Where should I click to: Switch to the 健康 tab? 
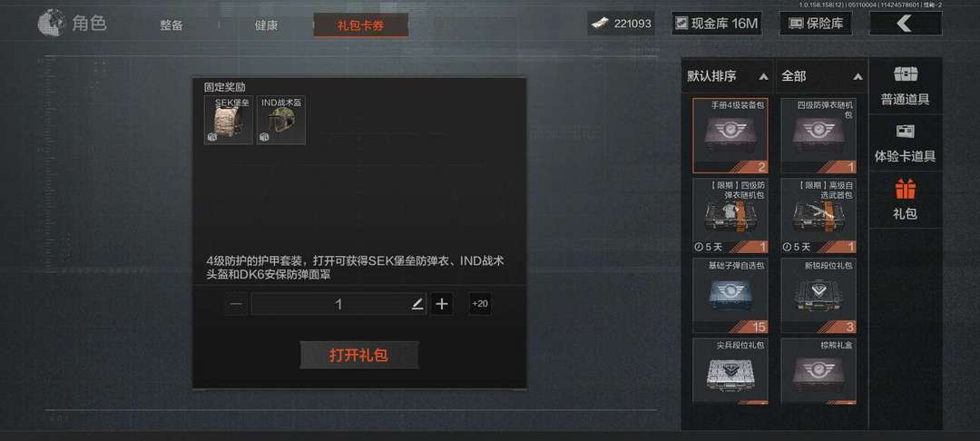(x=266, y=25)
